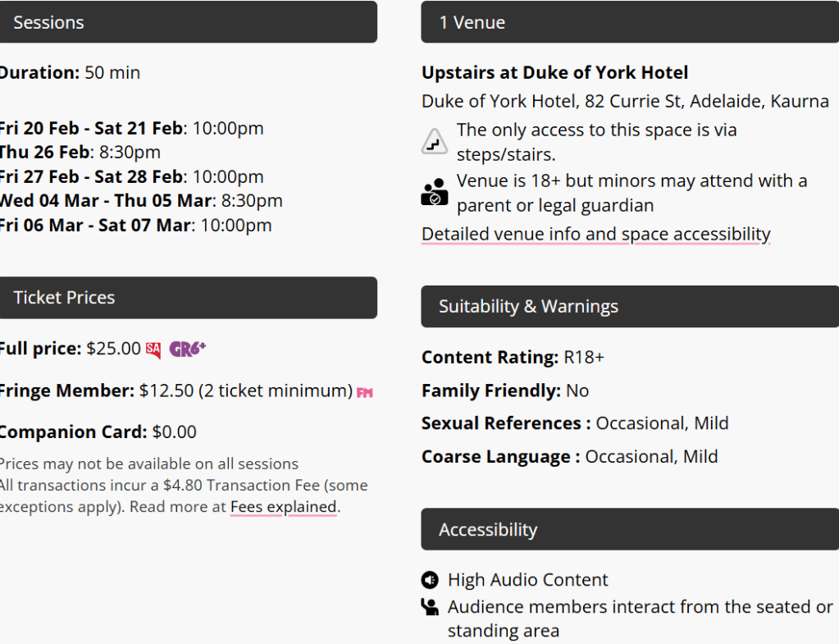Click the audience interaction icon under Accessibility
This screenshot has width=839, height=644.
click(x=430, y=606)
